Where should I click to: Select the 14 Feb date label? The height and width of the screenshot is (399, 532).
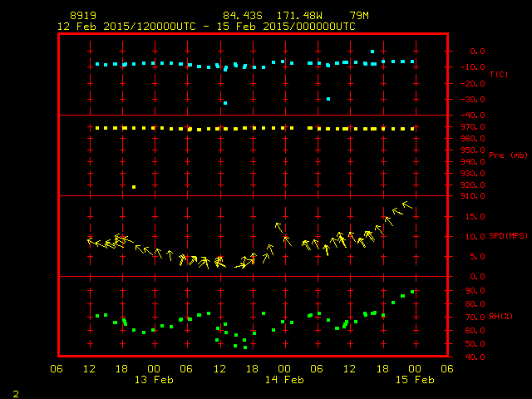click(x=283, y=379)
